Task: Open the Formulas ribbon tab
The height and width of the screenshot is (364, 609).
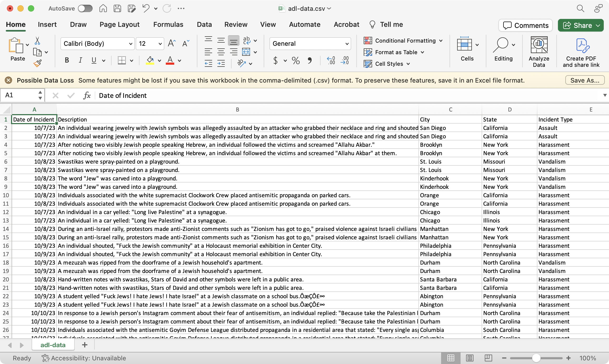Action: tap(168, 24)
